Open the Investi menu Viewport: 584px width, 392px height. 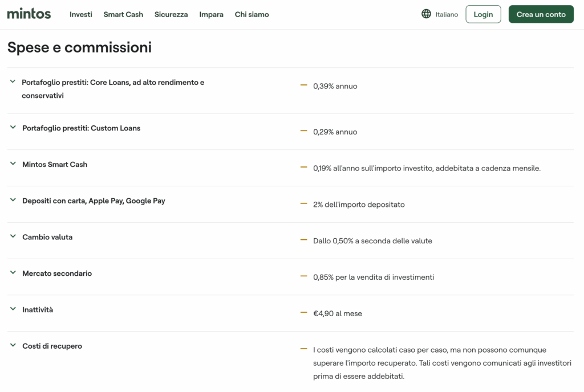(81, 14)
